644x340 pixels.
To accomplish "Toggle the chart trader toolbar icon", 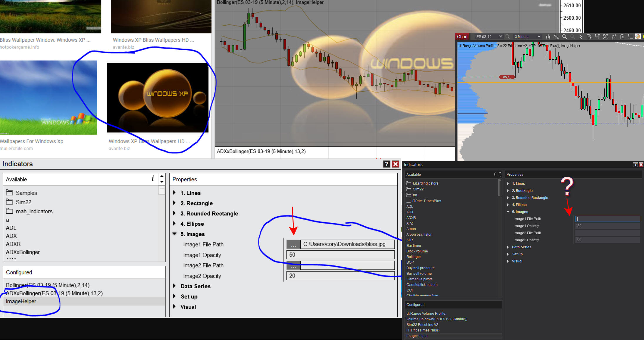I will point(597,37).
